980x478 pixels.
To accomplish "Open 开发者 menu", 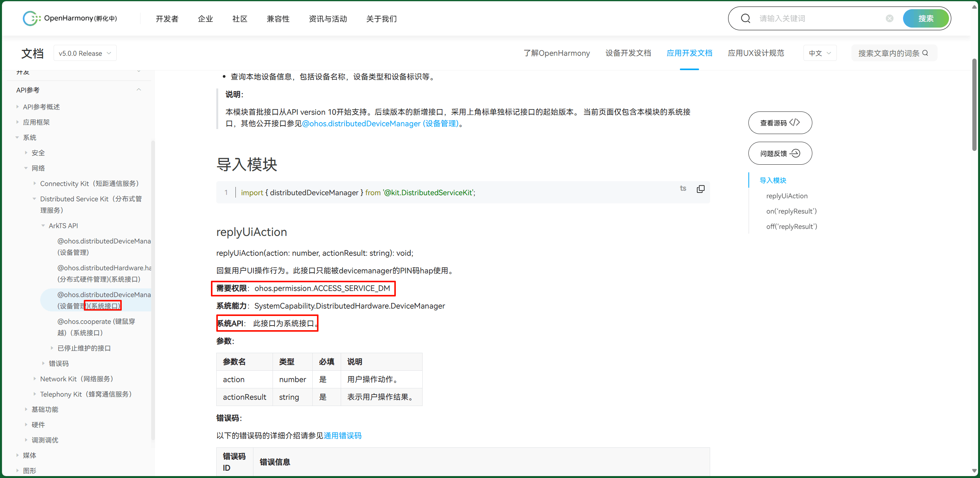I will (x=167, y=19).
